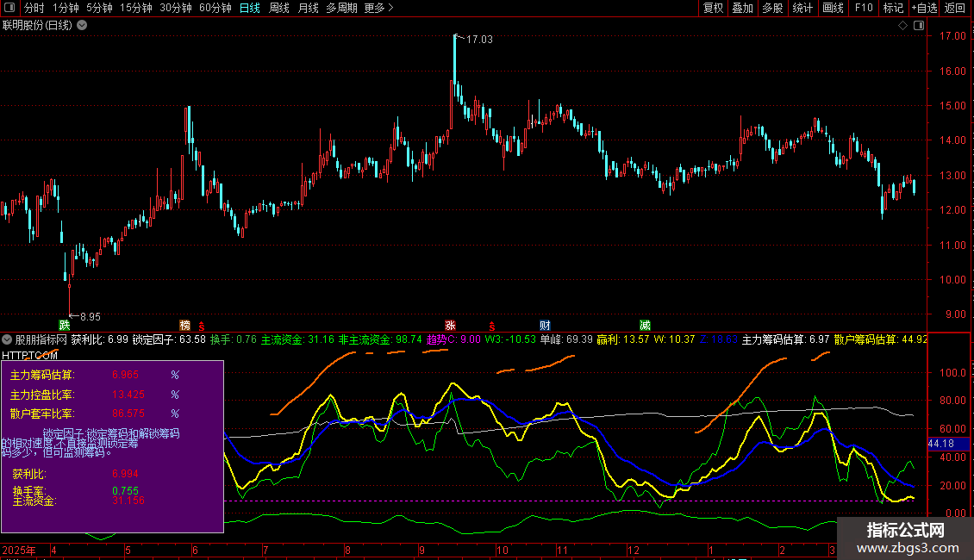
Task: Switch to the 周线 weekly tab
Action: pos(279,8)
